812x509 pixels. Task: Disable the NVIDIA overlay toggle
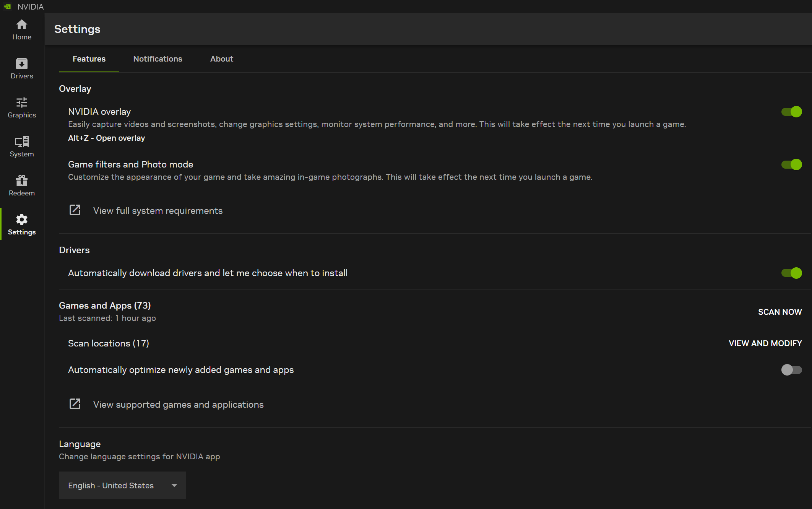tap(791, 112)
